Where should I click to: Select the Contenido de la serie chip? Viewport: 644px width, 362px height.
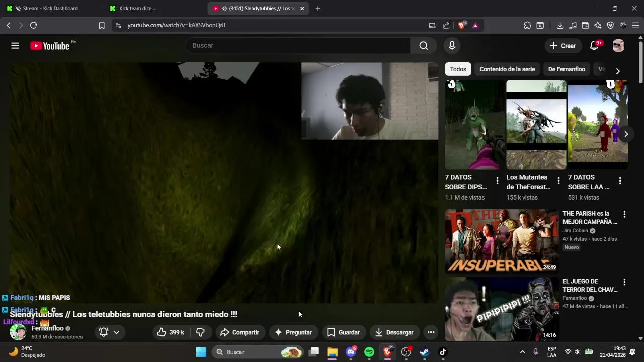(507, 69)
